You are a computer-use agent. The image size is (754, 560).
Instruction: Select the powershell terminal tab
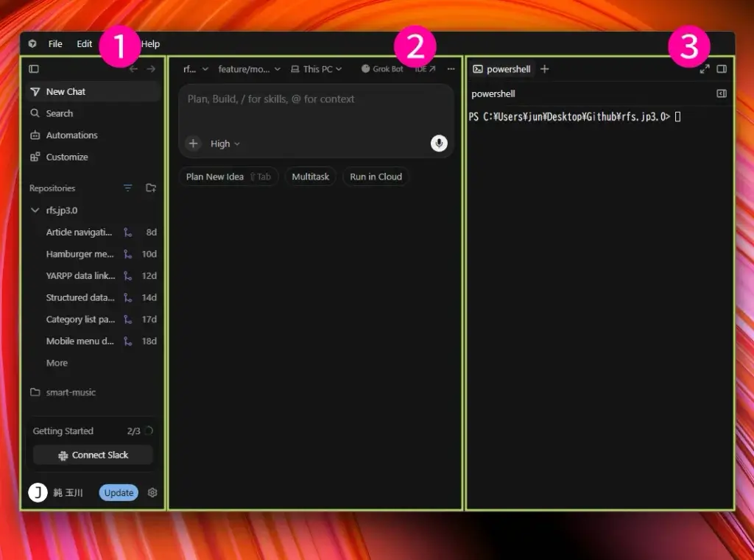[x=501, y=68]
